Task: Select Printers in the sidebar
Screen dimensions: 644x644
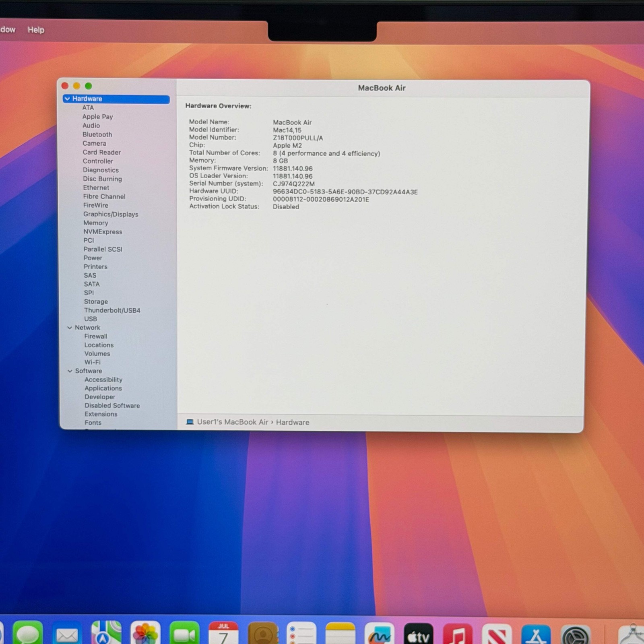Action: pyautogui.click(x=95, y=266)
